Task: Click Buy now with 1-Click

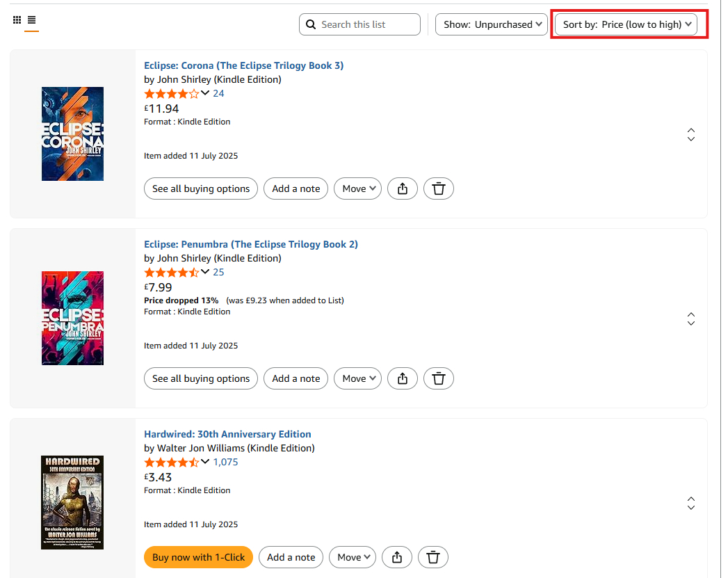Action: (198, 557)
